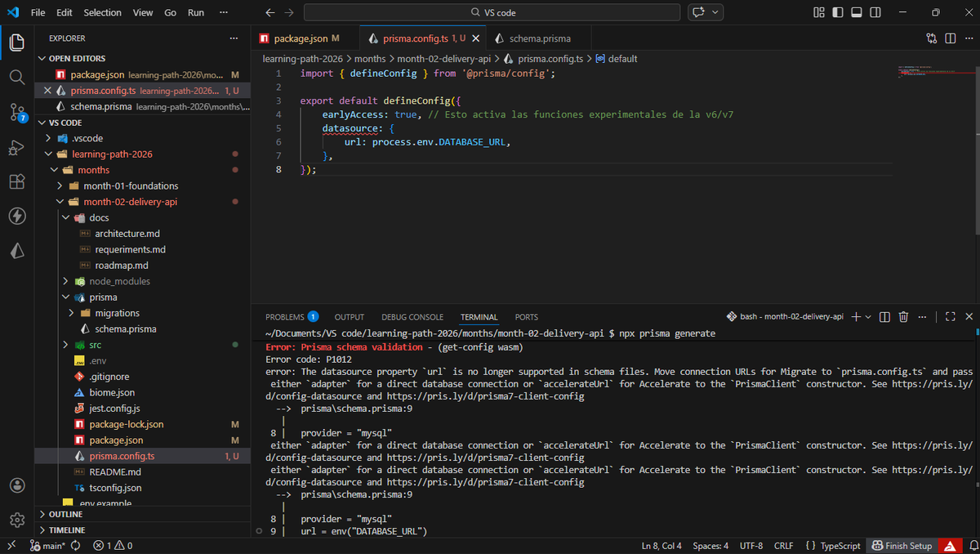Open errors and warnings indicator in status bar

click(x=114, y=545)
